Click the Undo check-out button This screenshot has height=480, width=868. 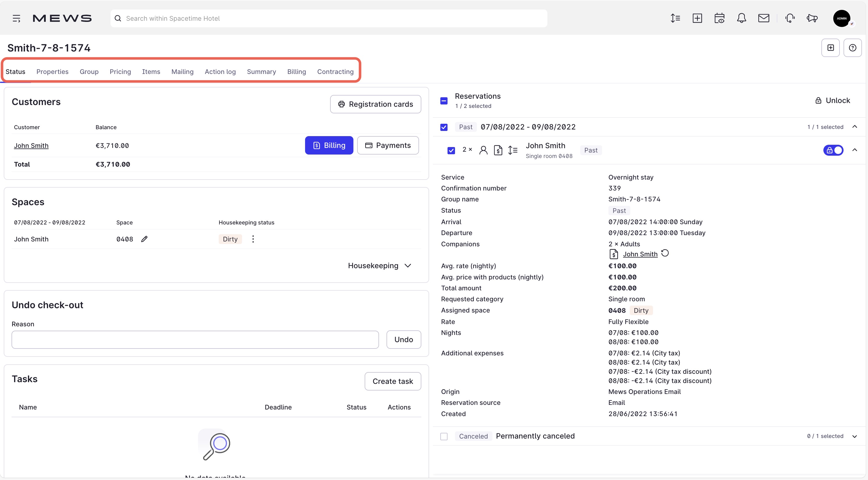pos(403,339)
